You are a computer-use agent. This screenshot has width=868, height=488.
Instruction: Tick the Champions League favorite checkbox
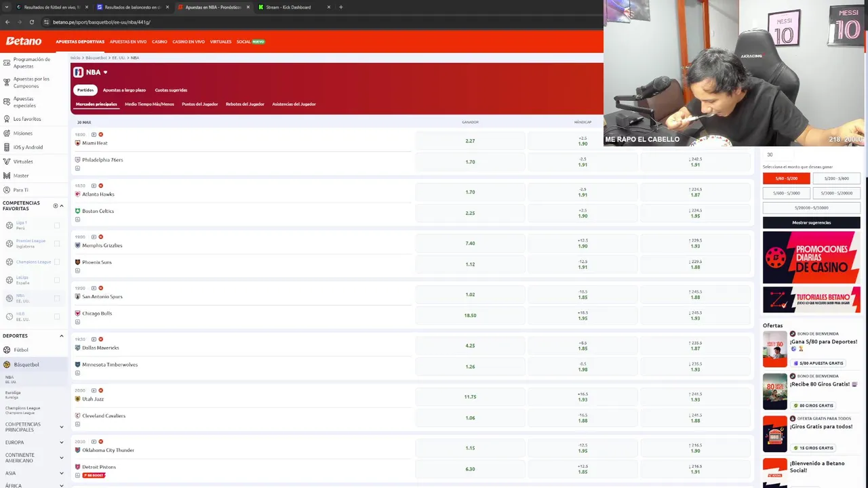tap(57, 262)
